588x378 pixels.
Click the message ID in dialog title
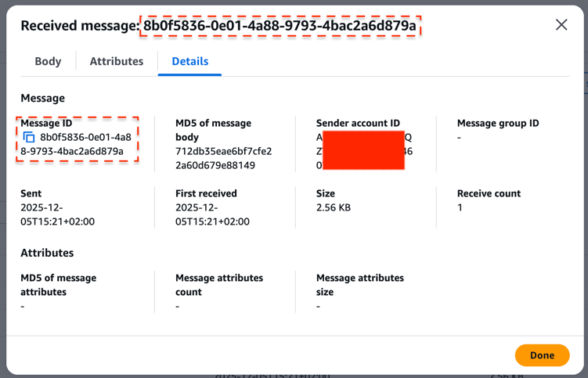[280, 26]
